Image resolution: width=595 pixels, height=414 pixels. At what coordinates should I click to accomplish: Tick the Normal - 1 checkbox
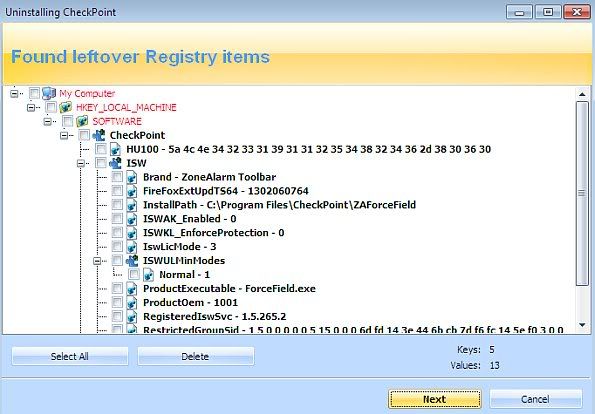tap(134, 275)
